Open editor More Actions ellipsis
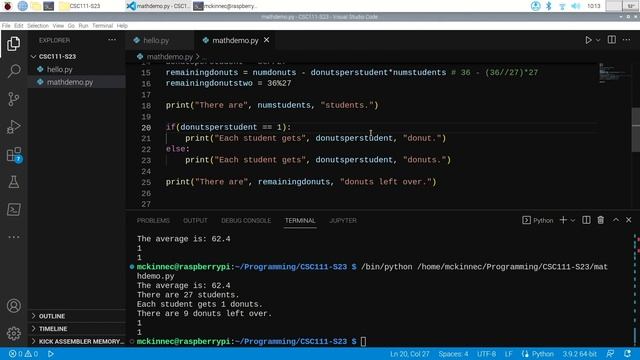The height and width of the screenshot is (360, 640). pos(626,40)
